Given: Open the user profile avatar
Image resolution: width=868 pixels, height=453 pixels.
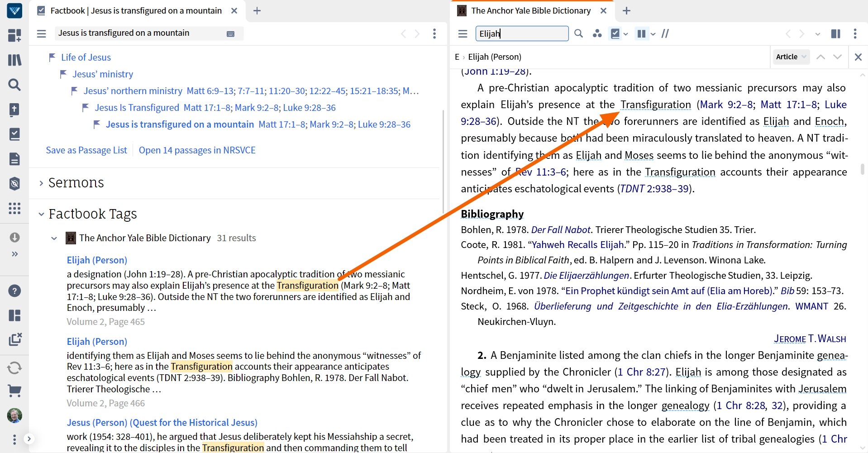Looking at the screenshot, I should [14, 415].
